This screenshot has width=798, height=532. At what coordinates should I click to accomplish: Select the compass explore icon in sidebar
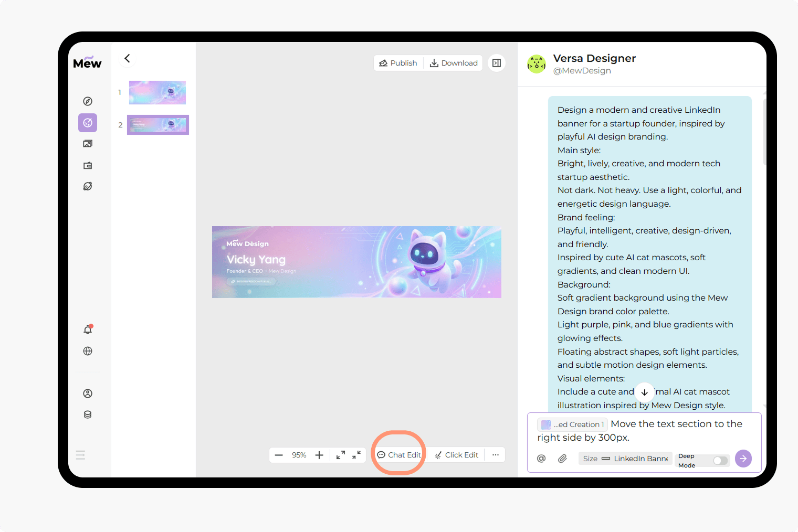(x=88, y=101)
